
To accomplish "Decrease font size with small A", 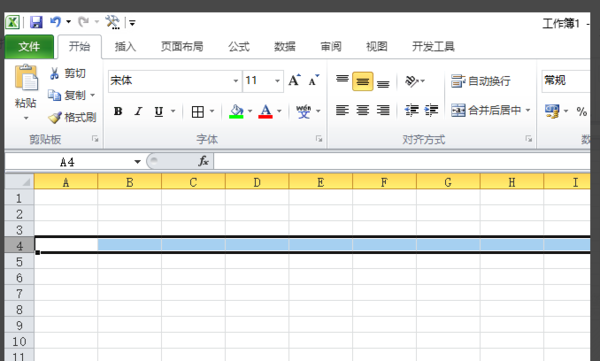I will tap(314, 81).
